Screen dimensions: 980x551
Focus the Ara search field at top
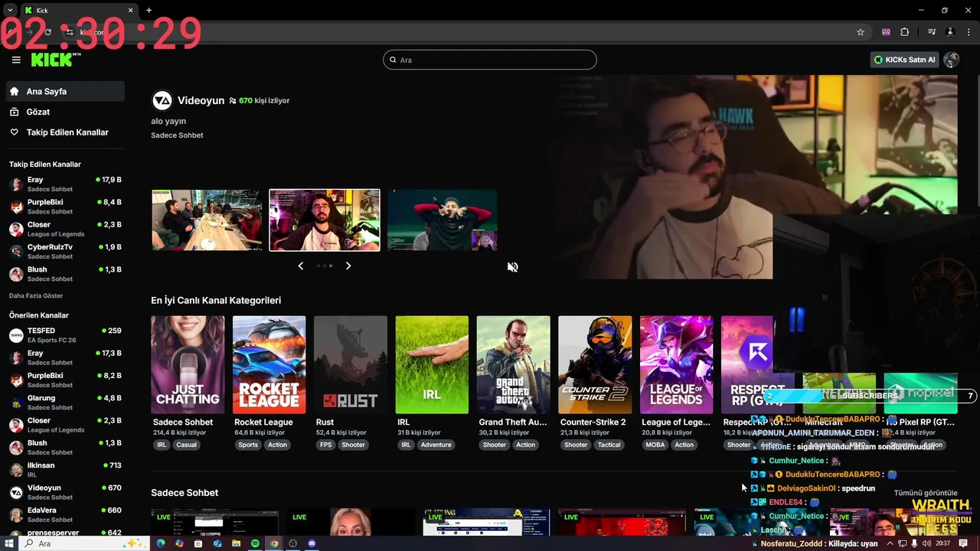(490, 60)
